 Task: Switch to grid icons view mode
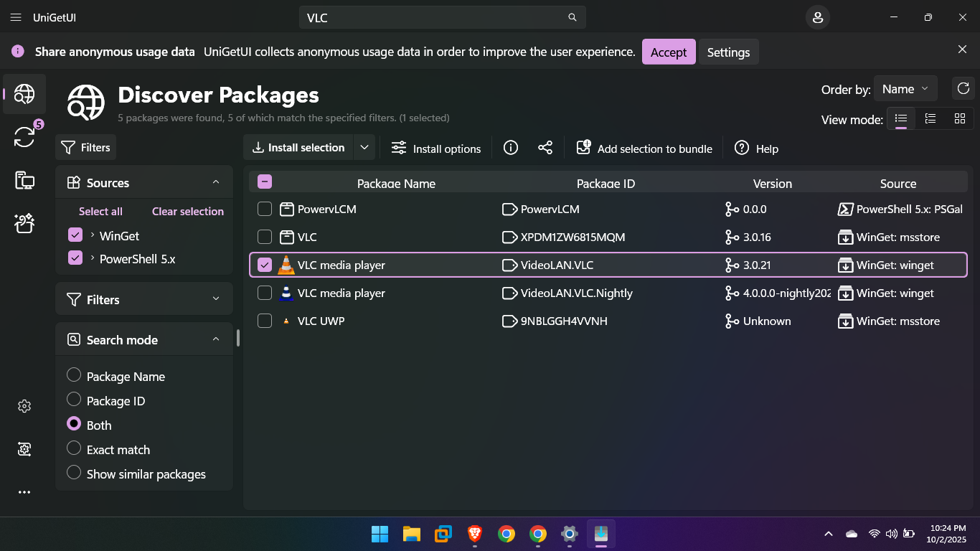point(959,118)
